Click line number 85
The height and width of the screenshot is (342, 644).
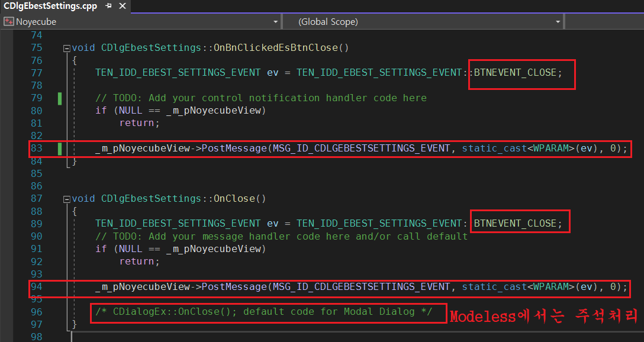click(x=37, y=173)
